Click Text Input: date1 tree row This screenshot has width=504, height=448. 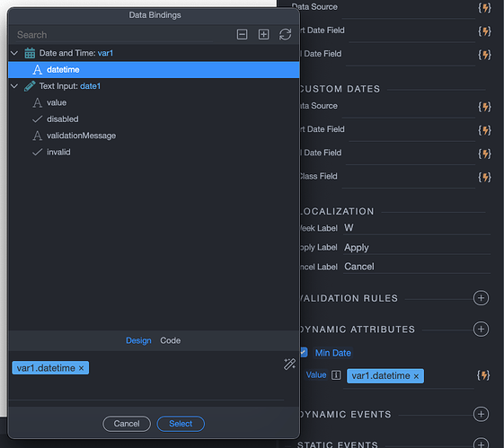click(x=154, y=86)
